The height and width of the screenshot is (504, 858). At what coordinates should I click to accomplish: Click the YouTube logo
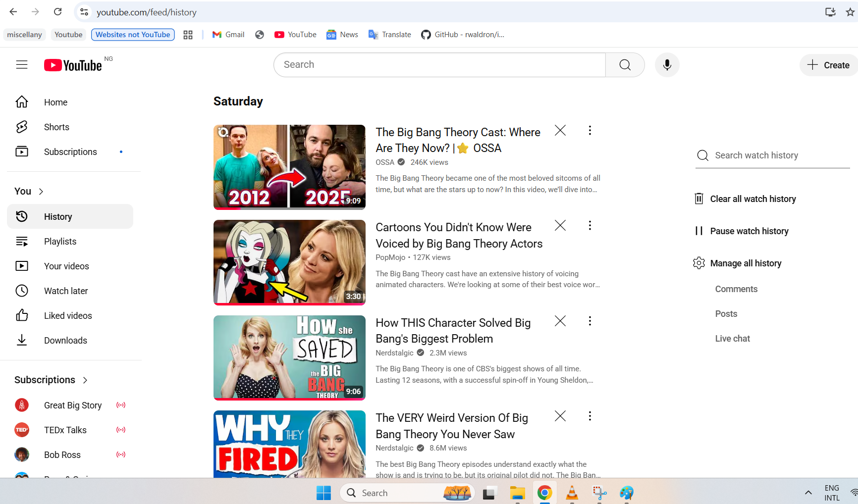tap(73, 64)
